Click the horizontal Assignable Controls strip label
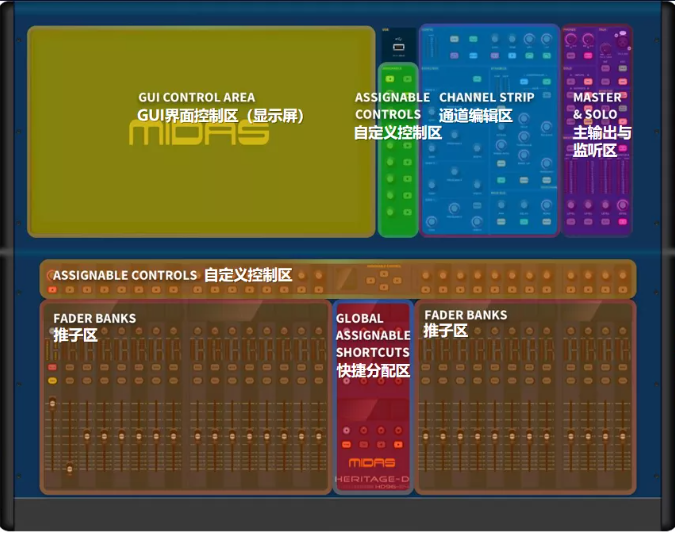 [172, 275]
